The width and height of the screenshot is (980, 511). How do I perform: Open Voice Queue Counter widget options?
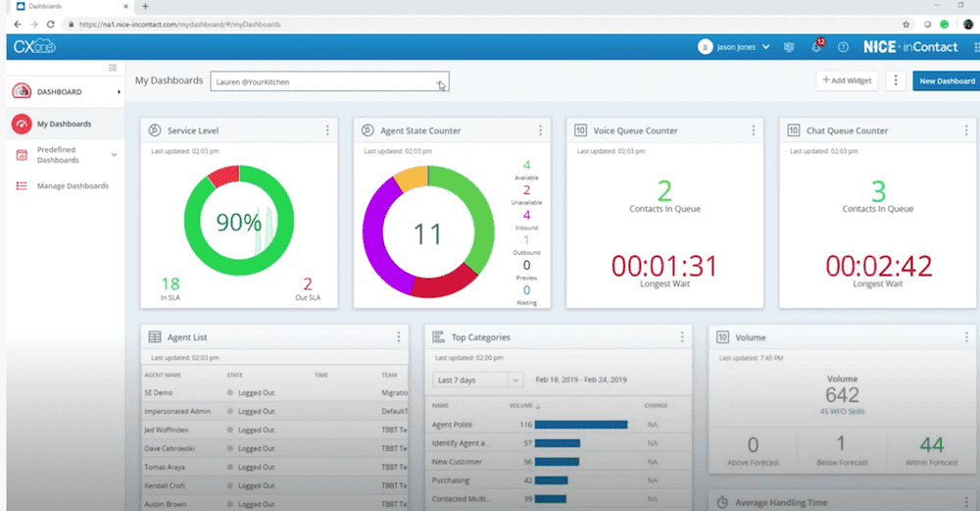(x=754, y=130)
